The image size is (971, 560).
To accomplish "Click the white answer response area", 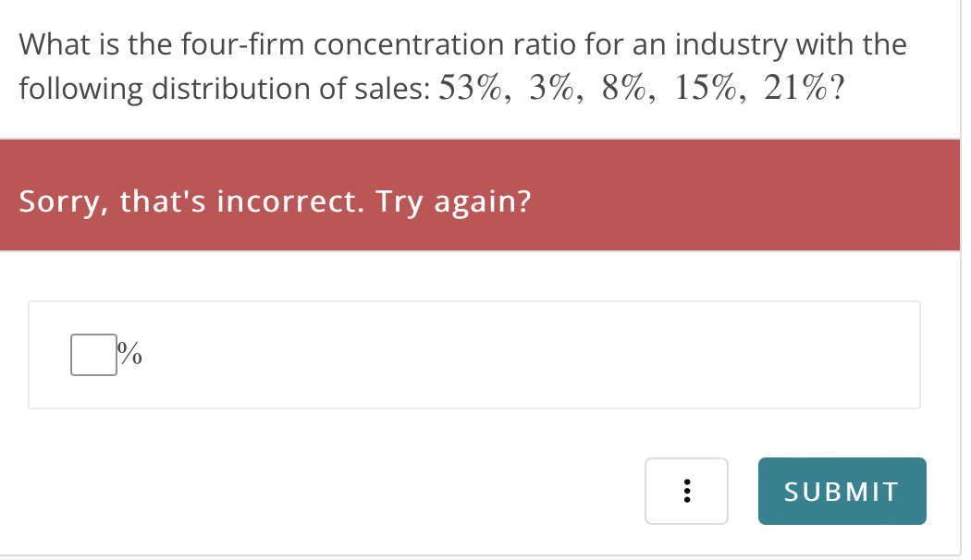I will (473, 354).
